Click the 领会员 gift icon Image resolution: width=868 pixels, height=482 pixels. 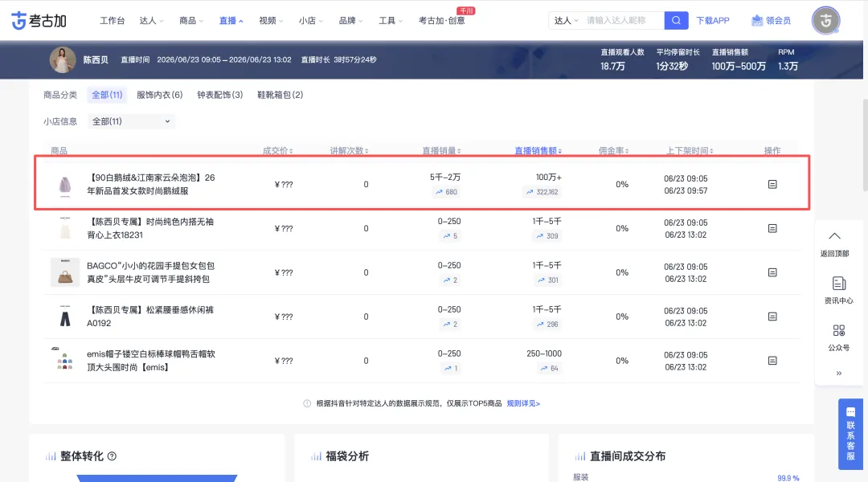(757, 20)
